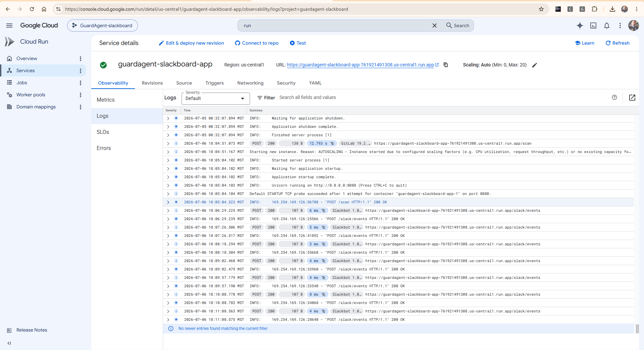The height and width of the screenshot is (350, 644).
Task: Click the Learn button
Action: tap(585, 43)
